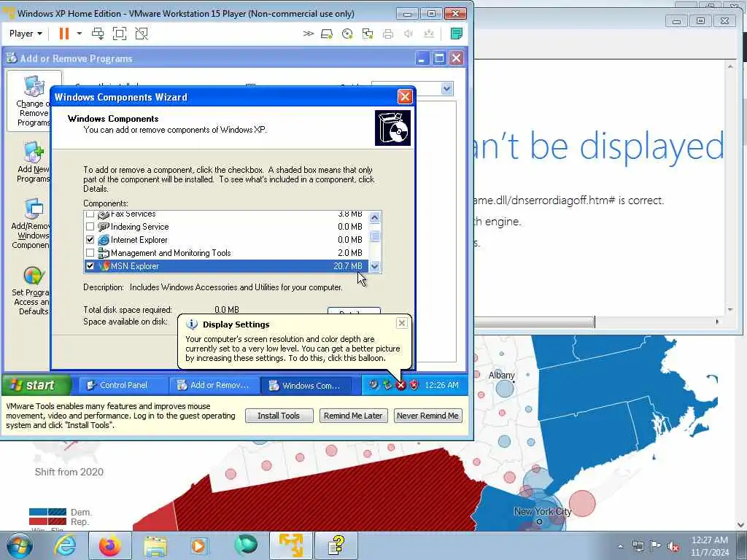This screenshot has height=560, width=747.
Task: Select the Indexing Service row
Action: pos(226,227)
